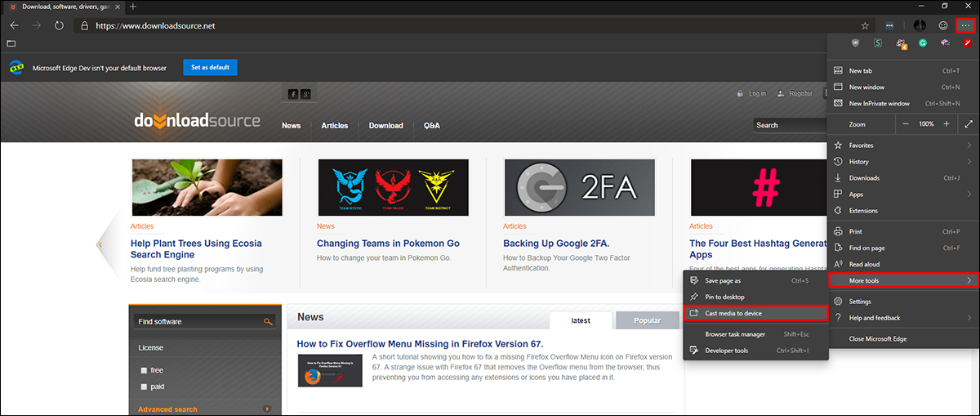980x416 pixels.
Task: Select New tab from the menu
Action: [x=903, y=71]
